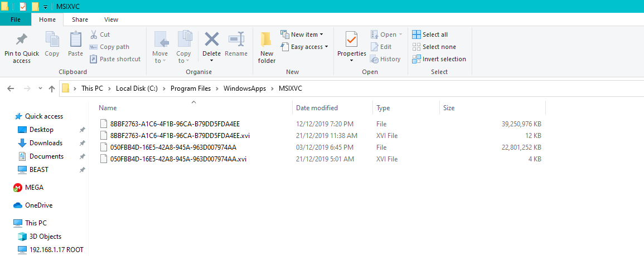
Task: Click Local Disk (C:) breadcrumb
Action: [x=137, y=88]
